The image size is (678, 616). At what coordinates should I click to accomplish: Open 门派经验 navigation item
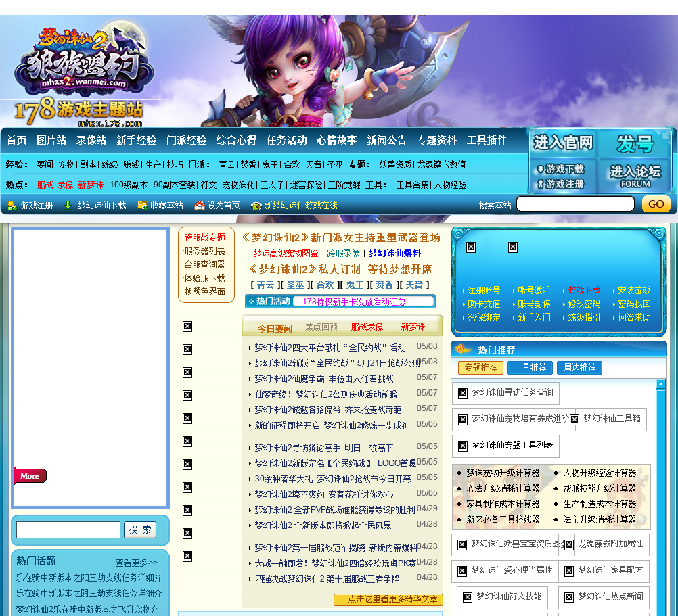tap(186, 141)
